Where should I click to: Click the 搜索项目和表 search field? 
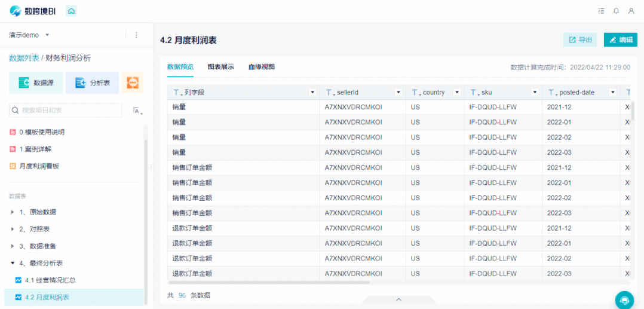pyautogui.click(x=66, y=110)
